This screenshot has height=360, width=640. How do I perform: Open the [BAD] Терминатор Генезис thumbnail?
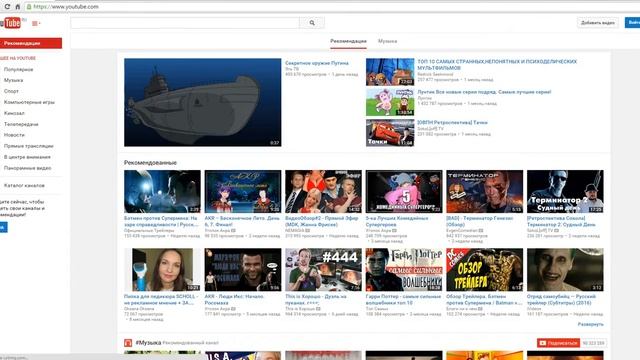point(484,191)
